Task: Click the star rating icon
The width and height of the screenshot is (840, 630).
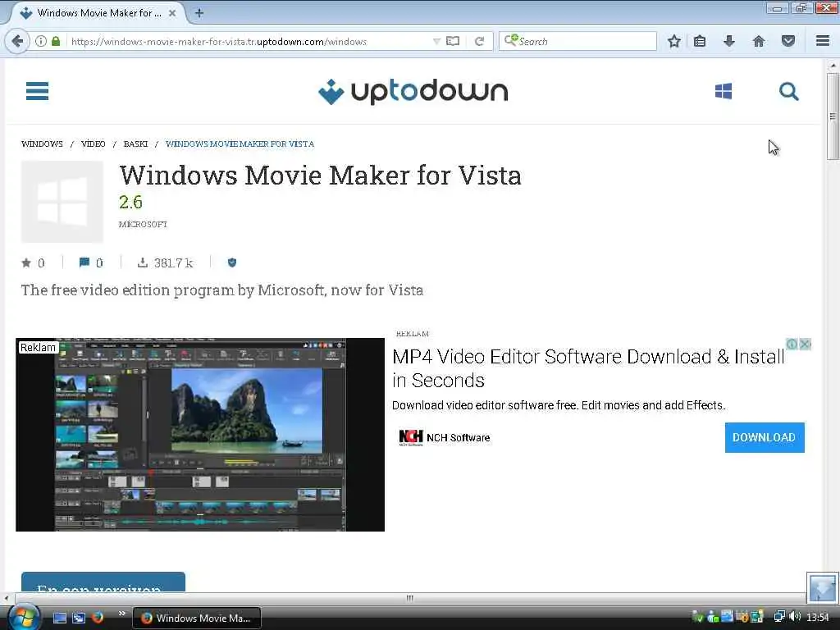Action: [25, 262]
